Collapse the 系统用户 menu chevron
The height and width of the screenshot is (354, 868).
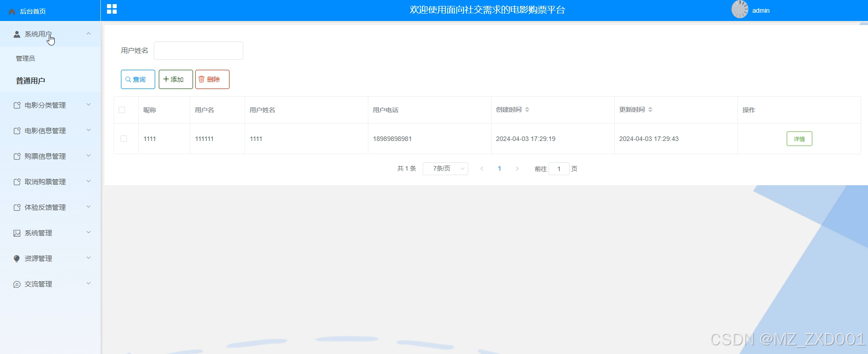89,34
